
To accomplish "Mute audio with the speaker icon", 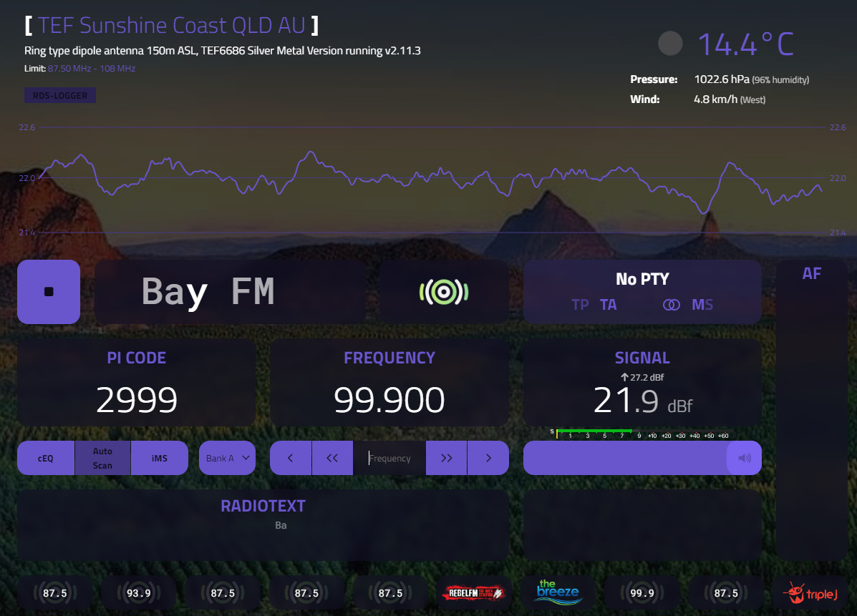I will pyautogui.click(x=744, y=458).
